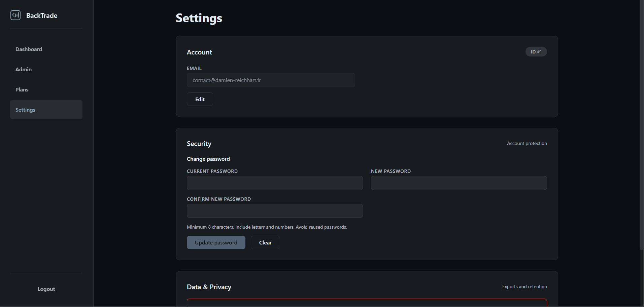This screenshot has width=644, height=307.
Task: Click the Account protection label
Action: point(527,143)
